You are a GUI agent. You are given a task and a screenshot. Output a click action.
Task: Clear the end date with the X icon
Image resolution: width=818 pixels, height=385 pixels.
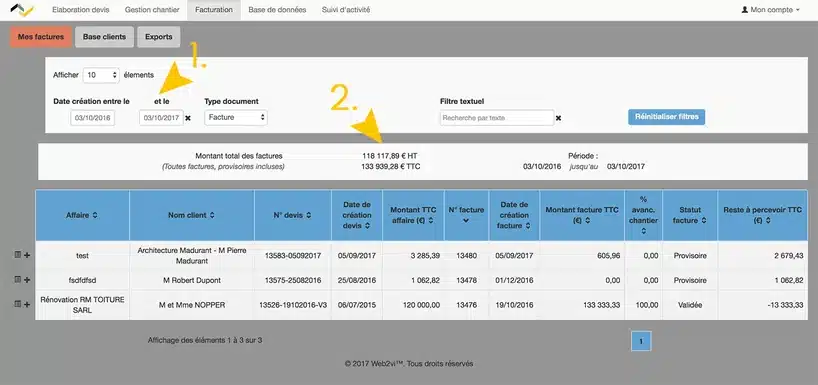[188, 118]
